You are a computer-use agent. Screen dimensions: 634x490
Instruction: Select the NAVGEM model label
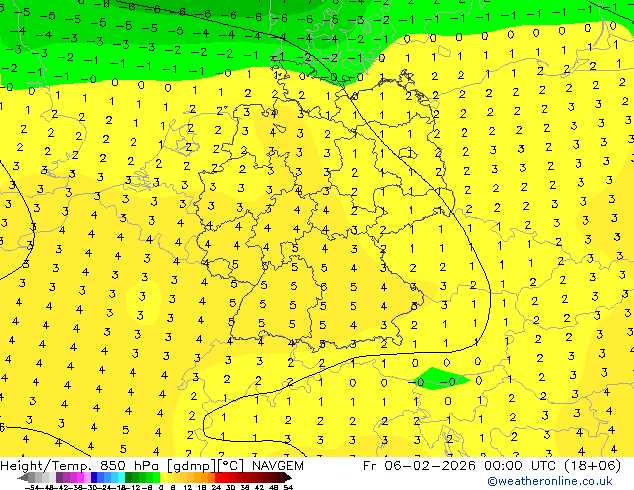pyautogui.click(x=278, y=466)
